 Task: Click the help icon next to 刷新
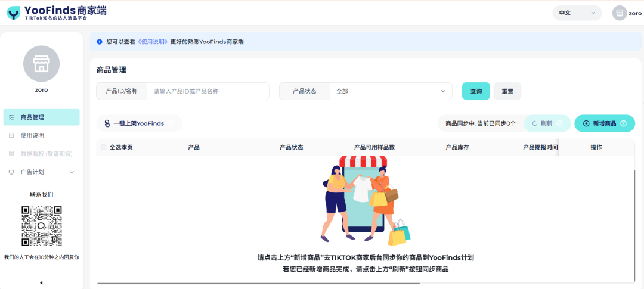[560, 123]
